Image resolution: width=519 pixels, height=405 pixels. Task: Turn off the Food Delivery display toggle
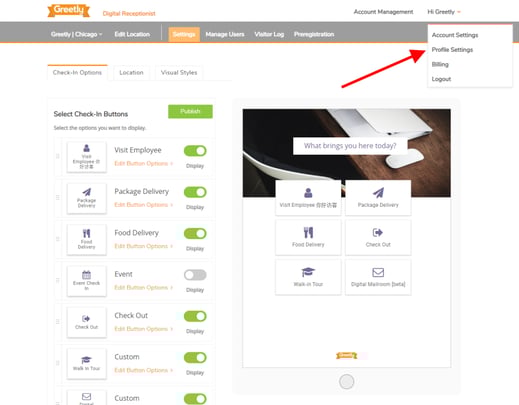pyautogui.click(x=195, y=233)
